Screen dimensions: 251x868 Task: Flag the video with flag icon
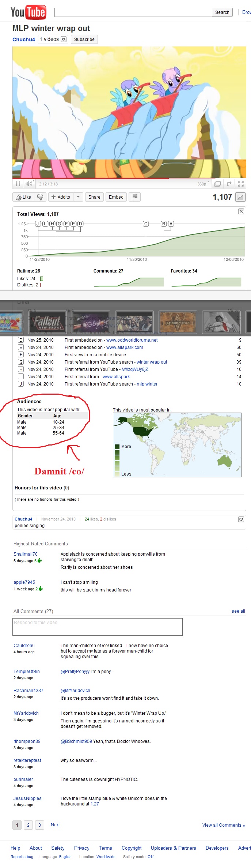click(135, 197)
